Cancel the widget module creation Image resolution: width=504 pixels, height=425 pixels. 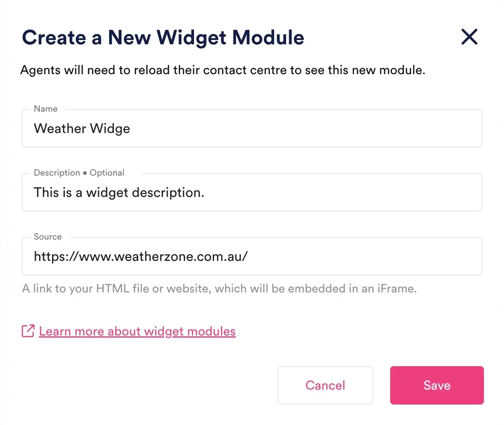coord(325,385)
